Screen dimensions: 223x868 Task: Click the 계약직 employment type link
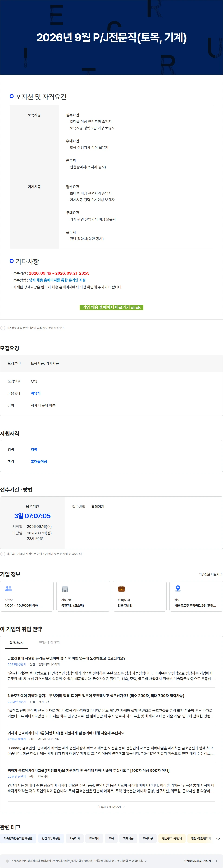tap(36, 393)
